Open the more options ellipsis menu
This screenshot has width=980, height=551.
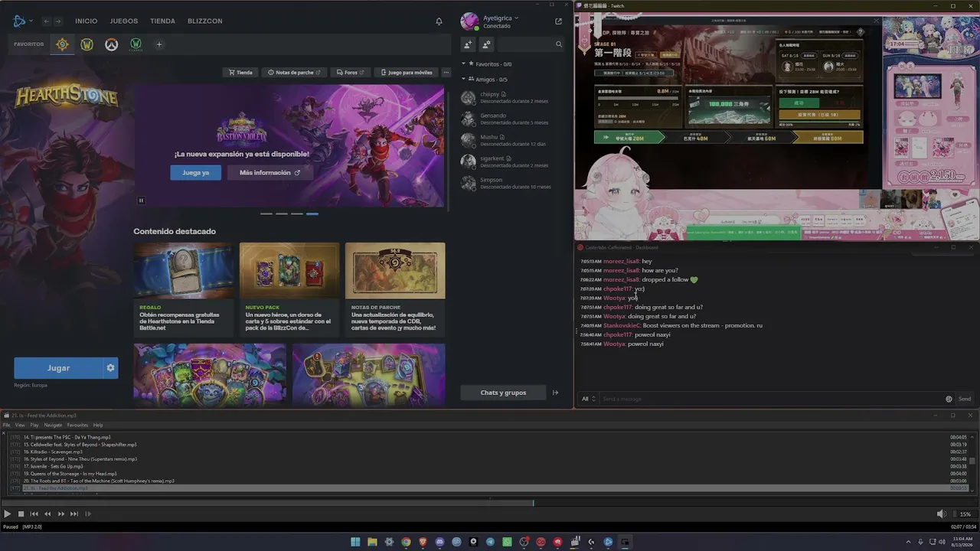click(x=446, y=73)
